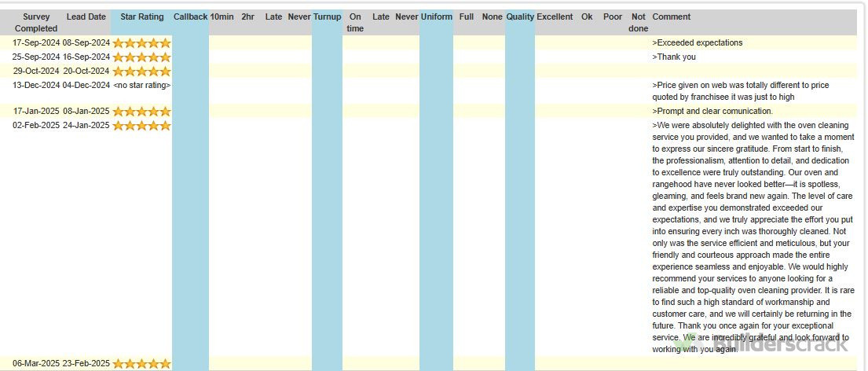The height and width of the screenshot is (371, 868).
Task: Click the 'Exceeded expectations' comment
Action: click(x=698, y=43)
